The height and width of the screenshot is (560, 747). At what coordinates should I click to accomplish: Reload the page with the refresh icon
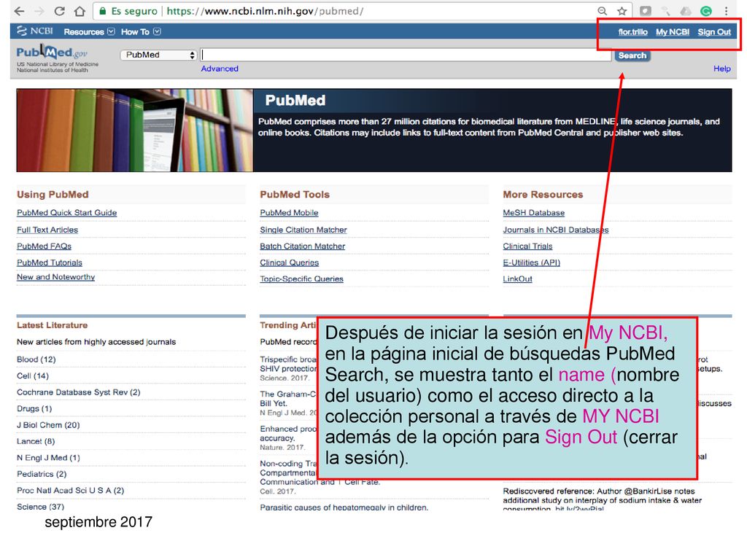tap(60, 11)
